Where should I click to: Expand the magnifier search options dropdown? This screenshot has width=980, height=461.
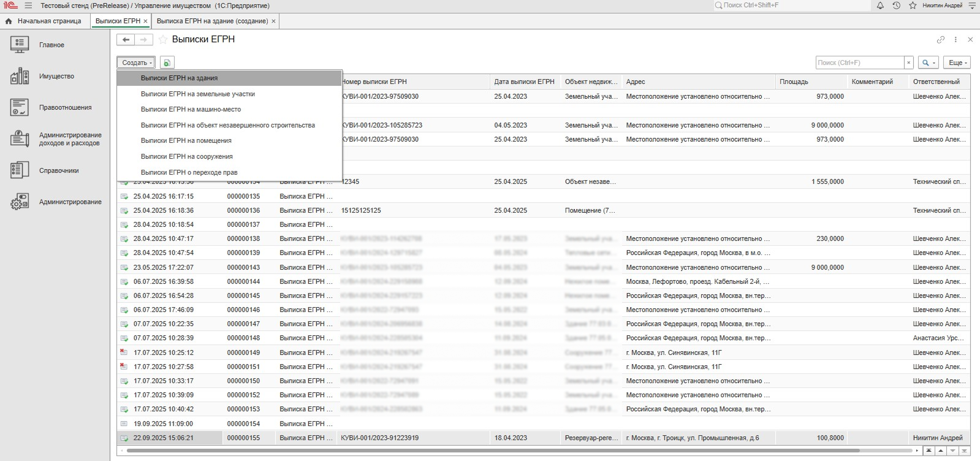pyautogui.click(x=929, y=63)
